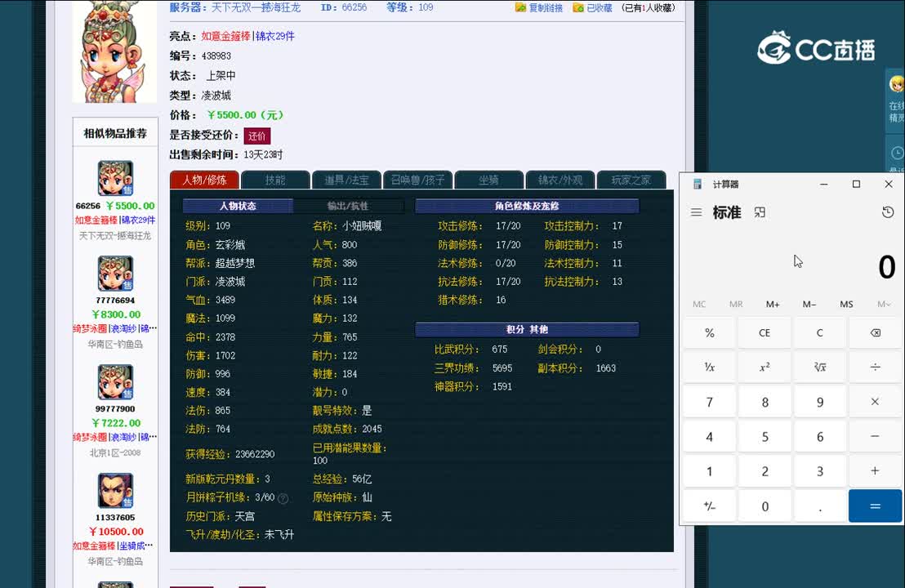Click calculator digit 3
This screenshot has width=905, height=588.
click(x=819, y=471)
